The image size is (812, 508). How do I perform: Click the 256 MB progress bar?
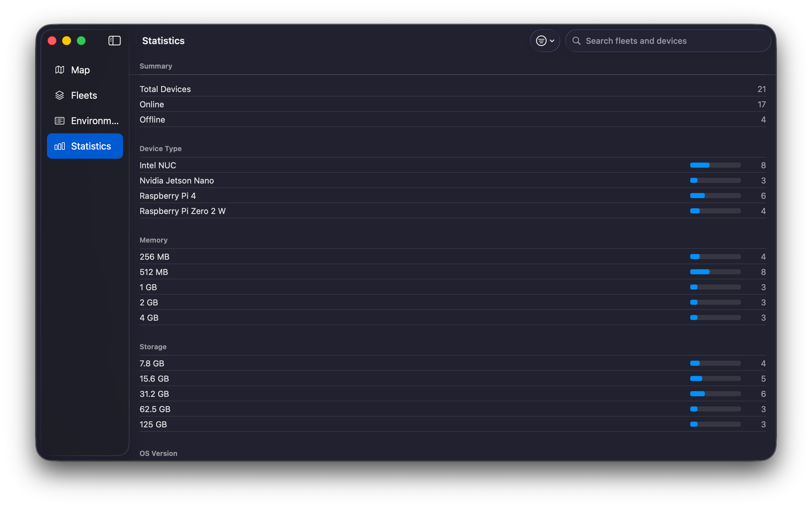pos(715,257)
